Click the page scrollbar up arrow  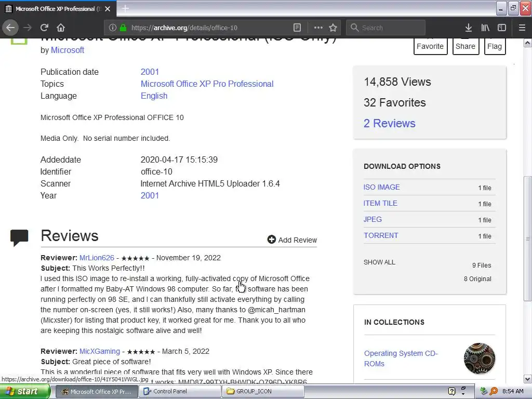click(x=528, y=43)
